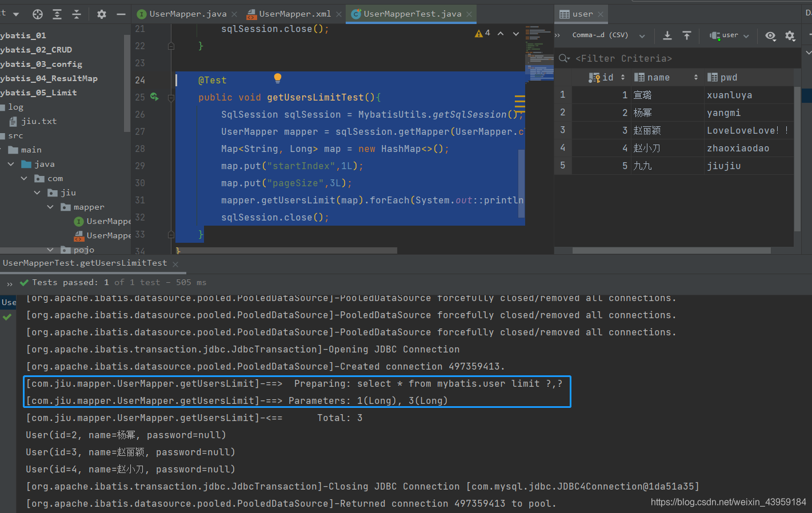Select the log folder in tree

12,107
